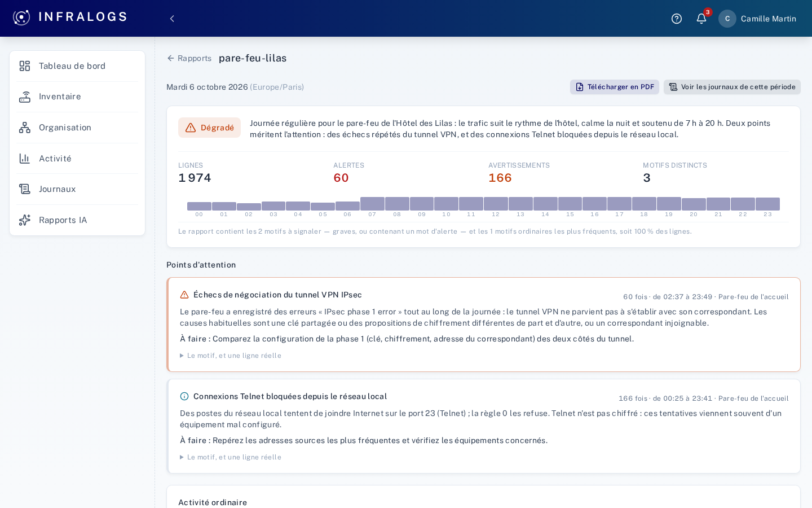
Task: Click the hour 19 bar in the histogram
Action: (669, 204)
